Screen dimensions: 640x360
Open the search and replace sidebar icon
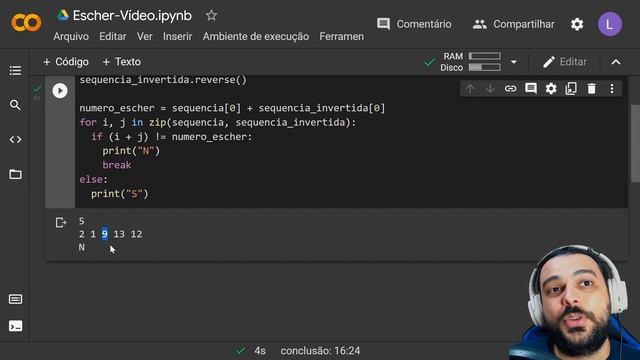[x=16, y=105]
